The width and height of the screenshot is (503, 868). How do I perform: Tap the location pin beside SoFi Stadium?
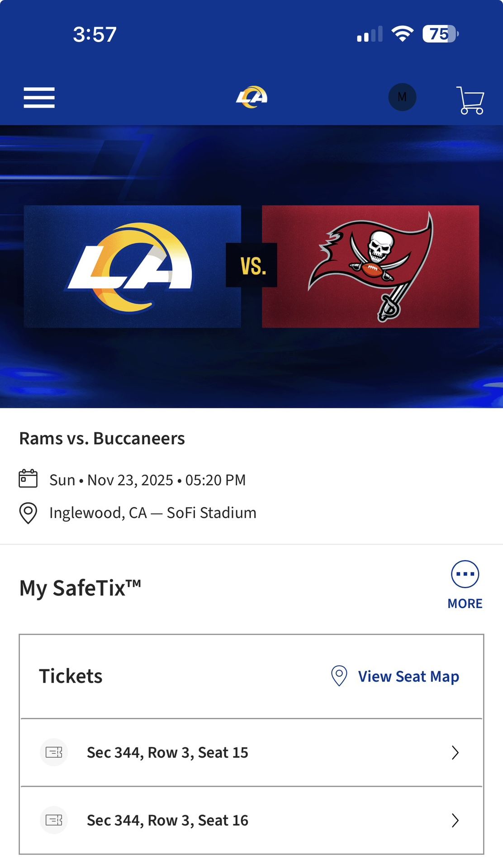pos(28,512)
